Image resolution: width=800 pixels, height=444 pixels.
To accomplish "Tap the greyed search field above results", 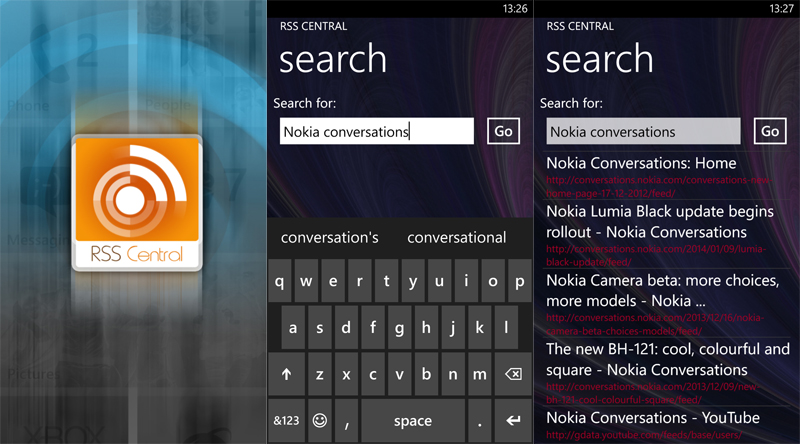I will [x=643, y=131].
